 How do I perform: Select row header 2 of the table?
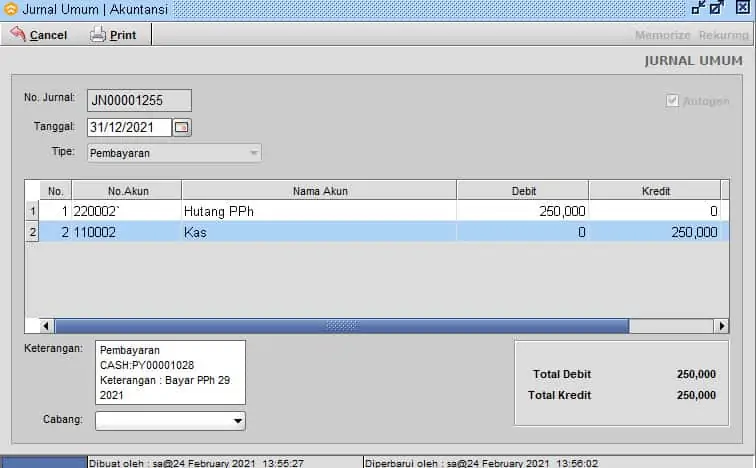click(32, 232)
